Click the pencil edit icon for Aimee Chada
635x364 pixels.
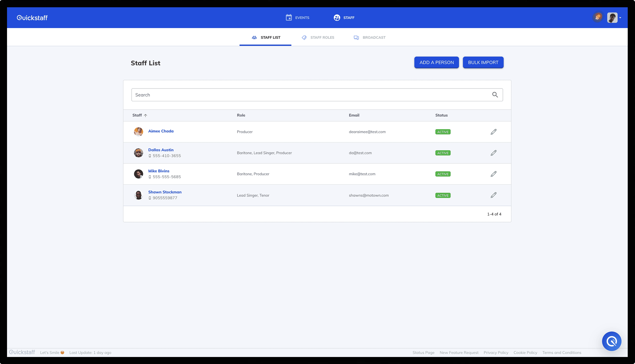click(493, 132)
